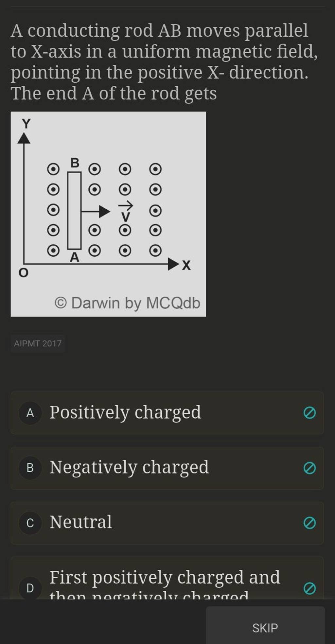Click the eliminate icon beside option A
This screenshot has height=644, width=335.
point(309,413)
